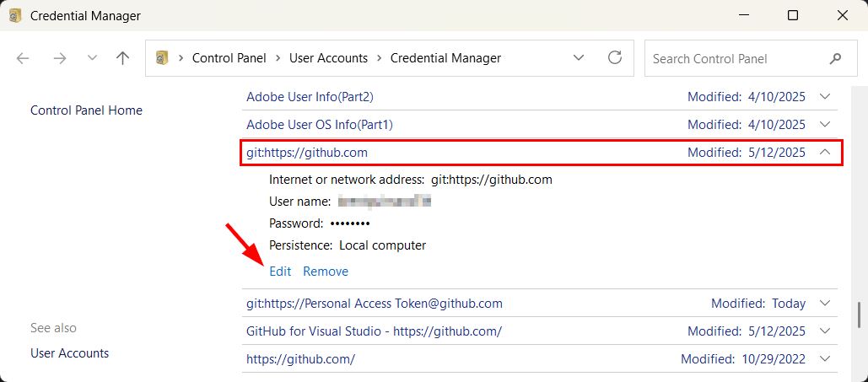Expand the Personal Access Token credential
Screen dimensions: 868x382
tap(825, 304)
